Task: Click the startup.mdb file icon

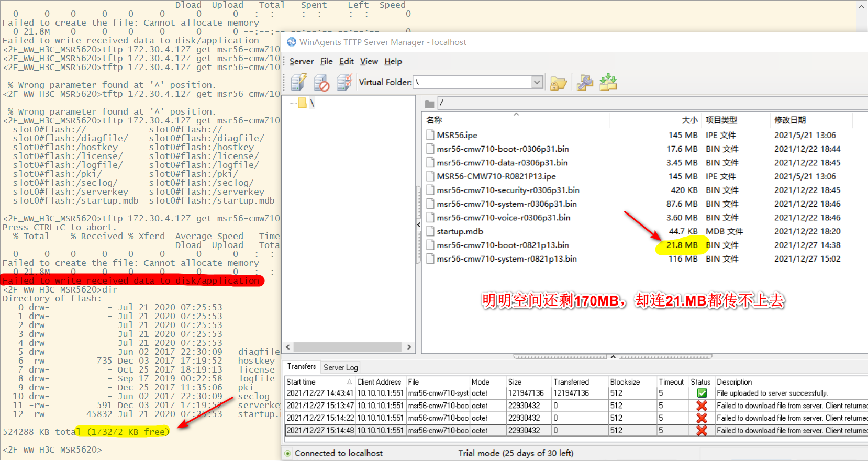Action: tap(430, 231)
